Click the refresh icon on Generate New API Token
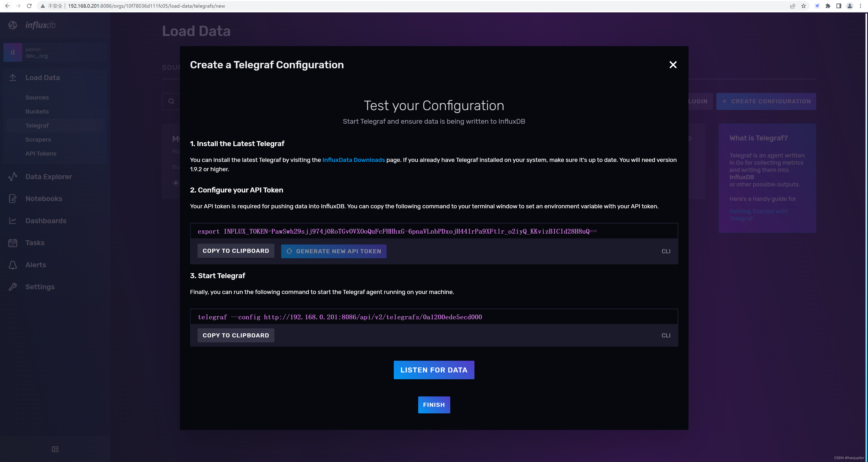The width and height of the screenshot is (868, 462). tap(289, 251)
